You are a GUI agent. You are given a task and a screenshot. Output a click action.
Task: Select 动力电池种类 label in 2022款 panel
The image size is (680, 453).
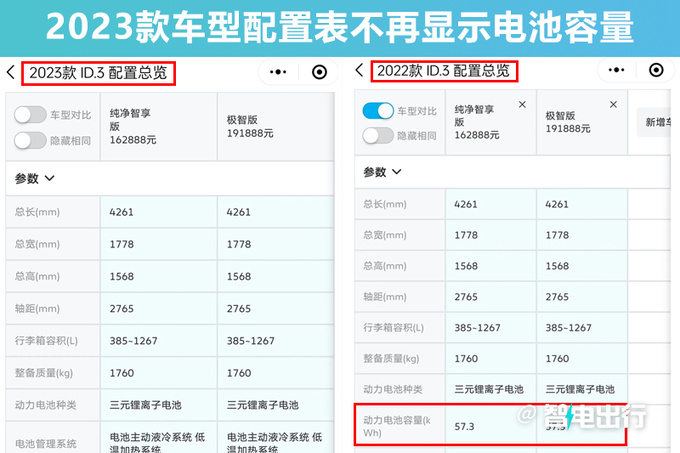click(x=393, y=389)
